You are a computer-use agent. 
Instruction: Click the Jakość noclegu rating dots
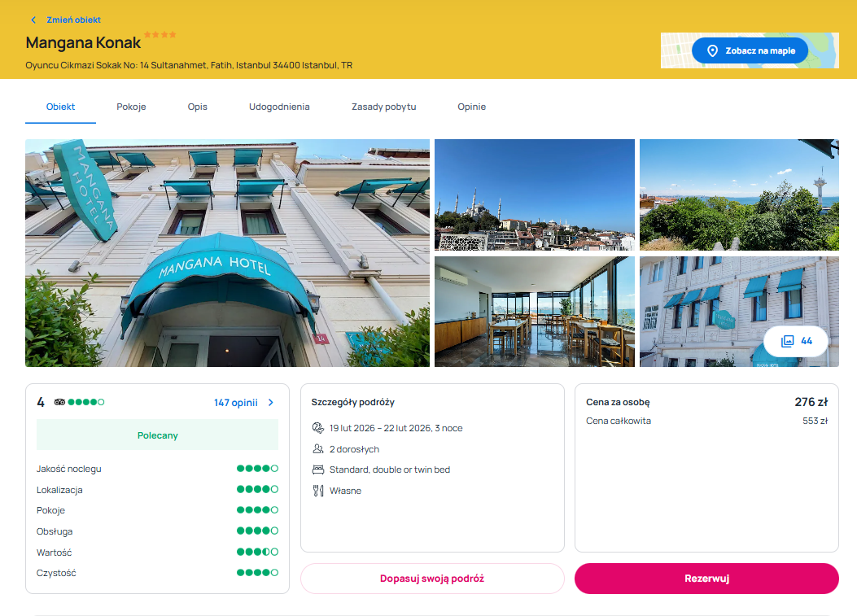click(257, 469)
